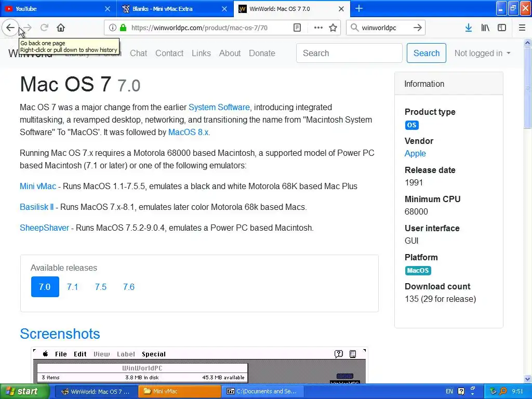532x399 pixels.
Task: Click the magnifier icon in the browser search box
Action: click(354, 28)
